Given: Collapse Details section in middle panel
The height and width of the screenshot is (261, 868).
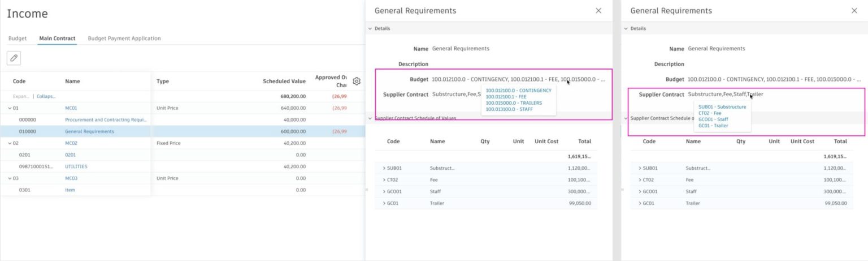Looking at the screenshot, I should click(370, 28).
